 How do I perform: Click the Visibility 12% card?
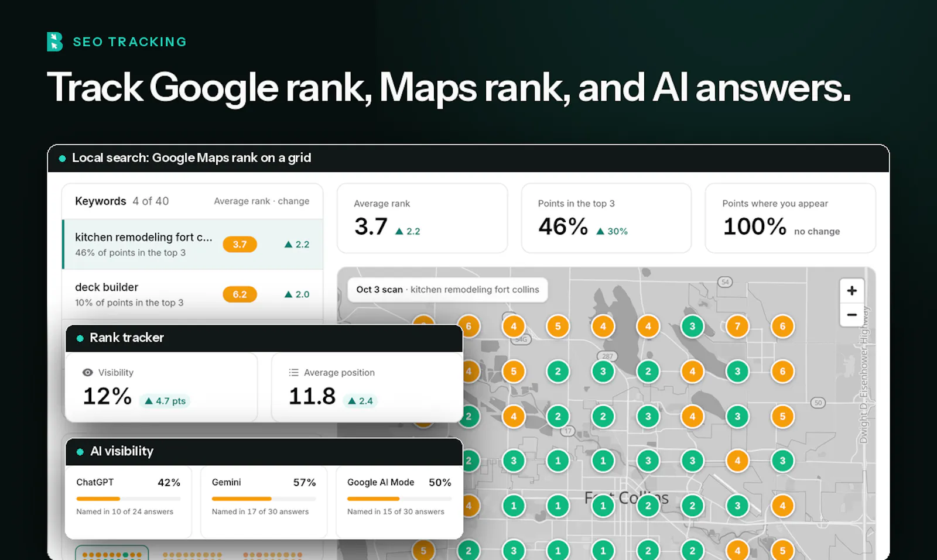[x=162, y=387]
